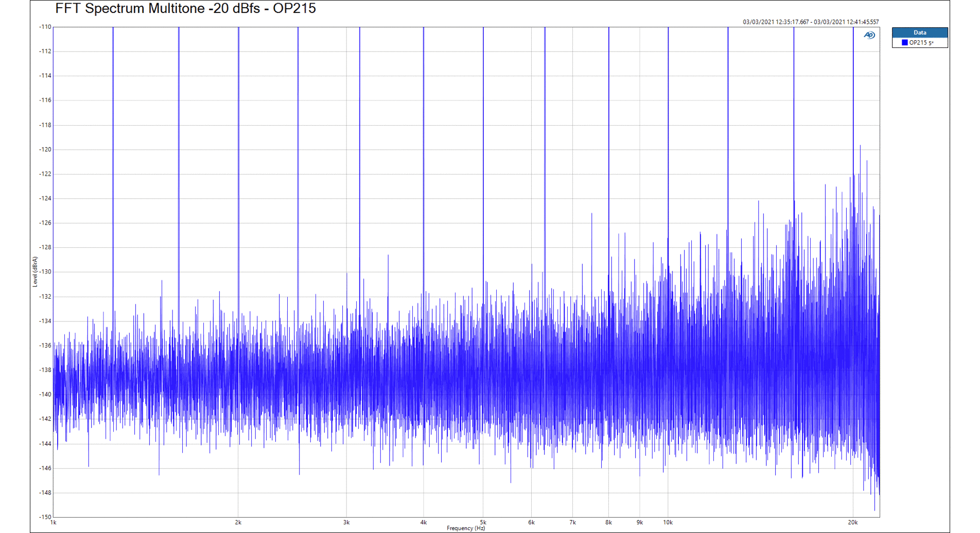Viewport: 980px width, 533px height.
Task: Click the blue OP215 legend color swatch
Action: [904, 43]
